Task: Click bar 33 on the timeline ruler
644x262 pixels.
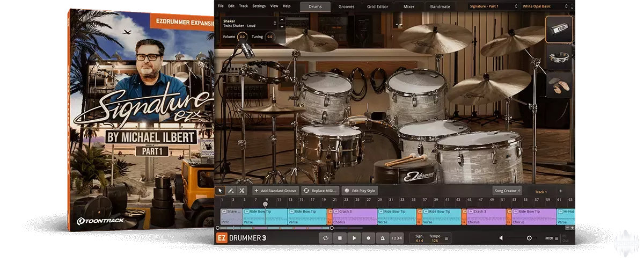Action: (402, 200)
